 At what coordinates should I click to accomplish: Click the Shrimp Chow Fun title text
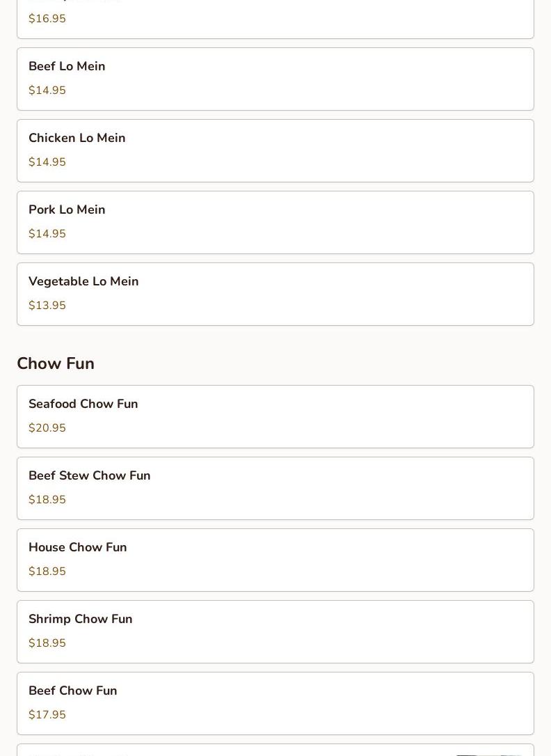point(81,619)
